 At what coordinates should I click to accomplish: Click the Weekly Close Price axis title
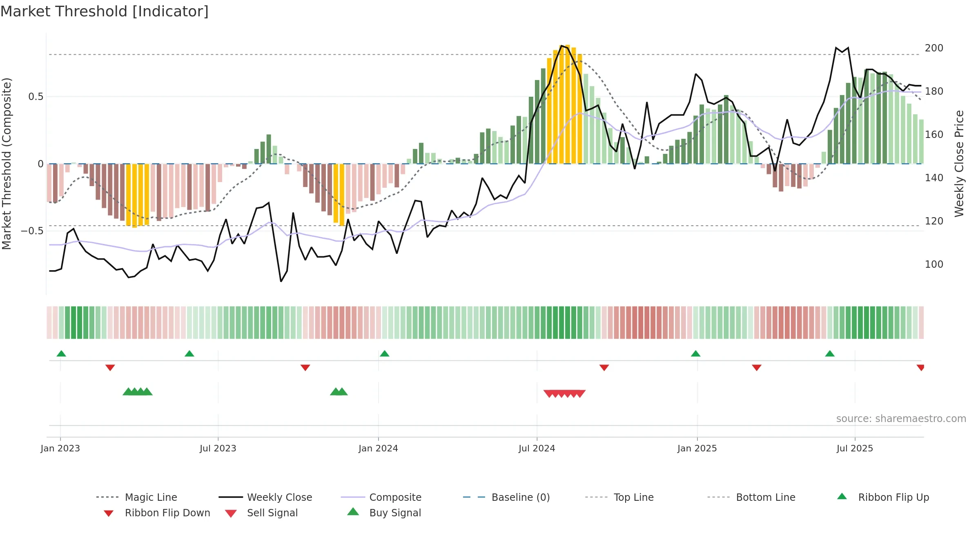point(959,164)
